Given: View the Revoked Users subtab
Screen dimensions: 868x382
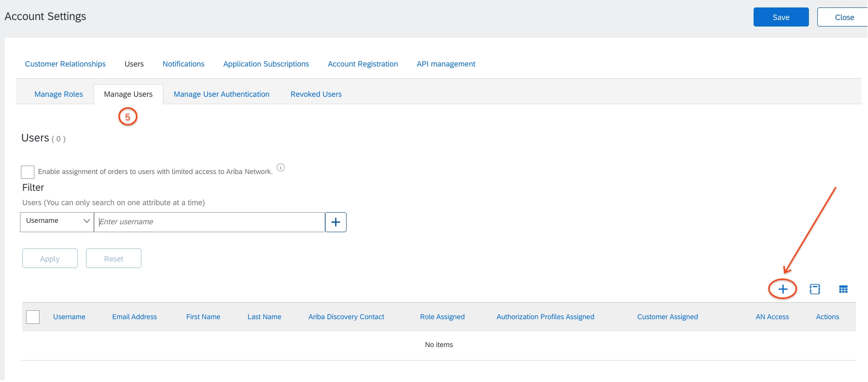Looking at the screenshot, I should point(316,94).
